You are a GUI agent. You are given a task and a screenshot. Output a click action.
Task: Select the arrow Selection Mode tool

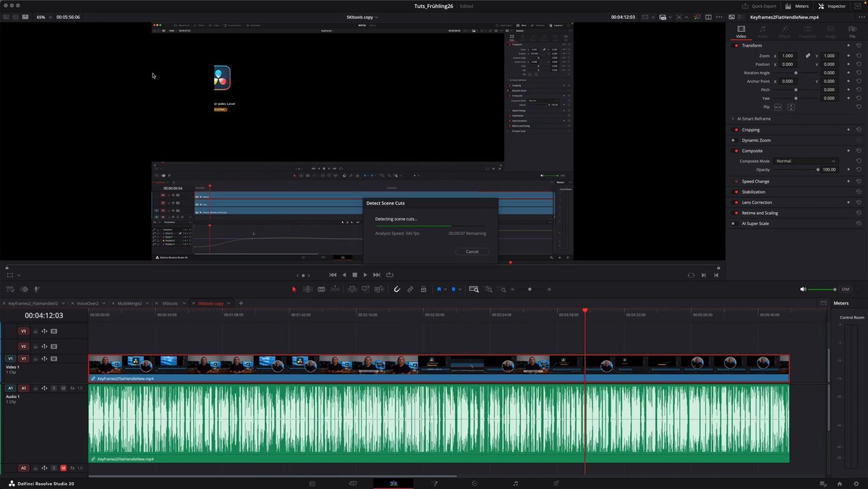pos(294,289)
